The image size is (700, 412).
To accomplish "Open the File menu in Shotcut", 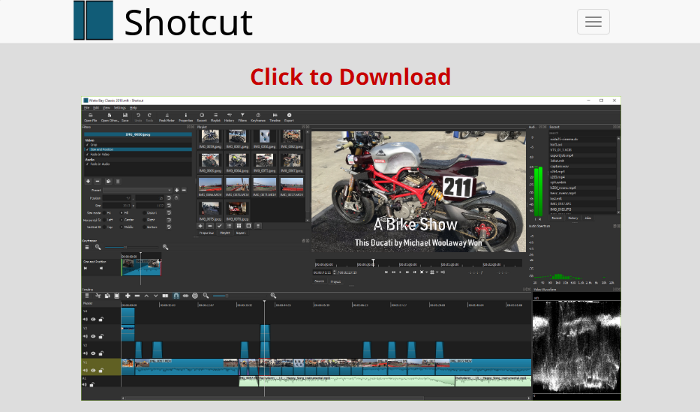I will pos(85,107).
